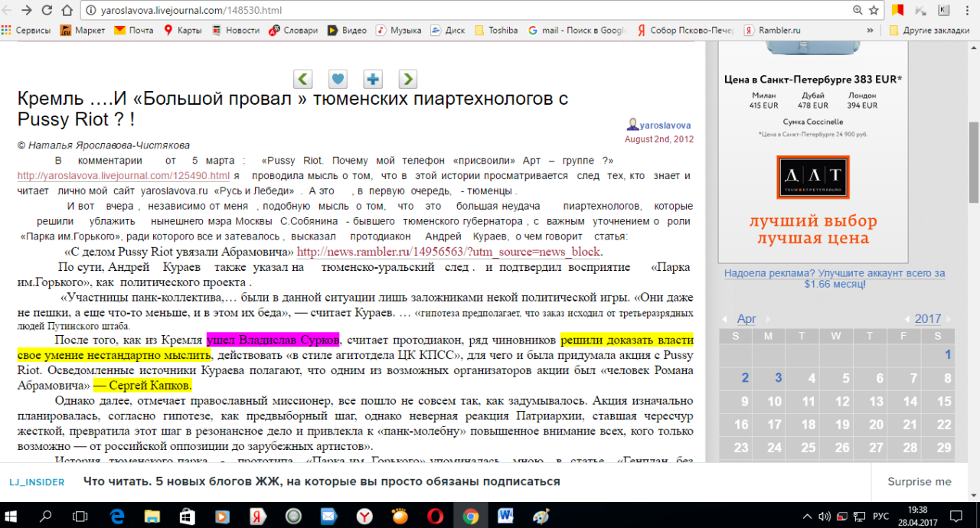
Task: Open the LJ Insider article about 5 new blogs
Action: tap(322, 481)
